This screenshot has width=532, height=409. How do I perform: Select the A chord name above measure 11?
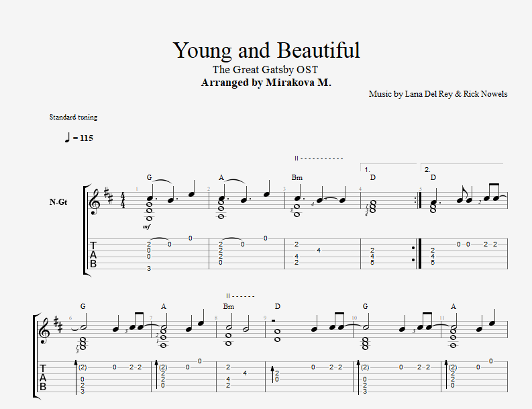(x=454, y=306)
